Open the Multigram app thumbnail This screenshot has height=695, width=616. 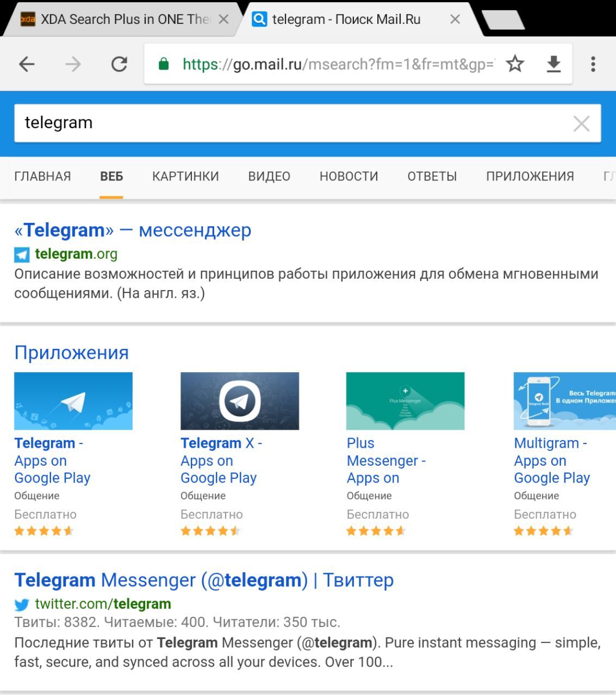(565, 401)
